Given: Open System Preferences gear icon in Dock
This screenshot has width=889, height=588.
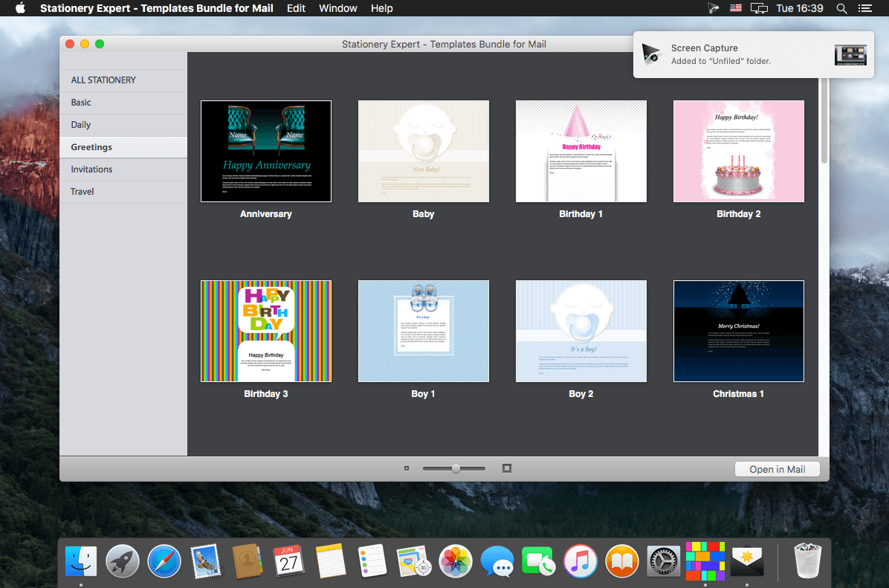Looking at the screenshot, I should click(x=663, y=561).
